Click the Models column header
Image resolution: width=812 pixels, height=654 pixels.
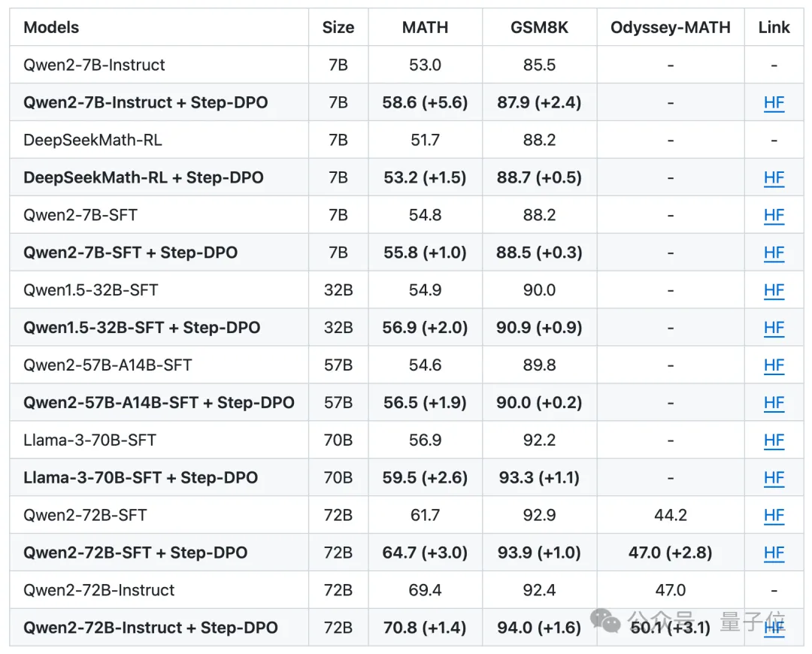point(51,28)
